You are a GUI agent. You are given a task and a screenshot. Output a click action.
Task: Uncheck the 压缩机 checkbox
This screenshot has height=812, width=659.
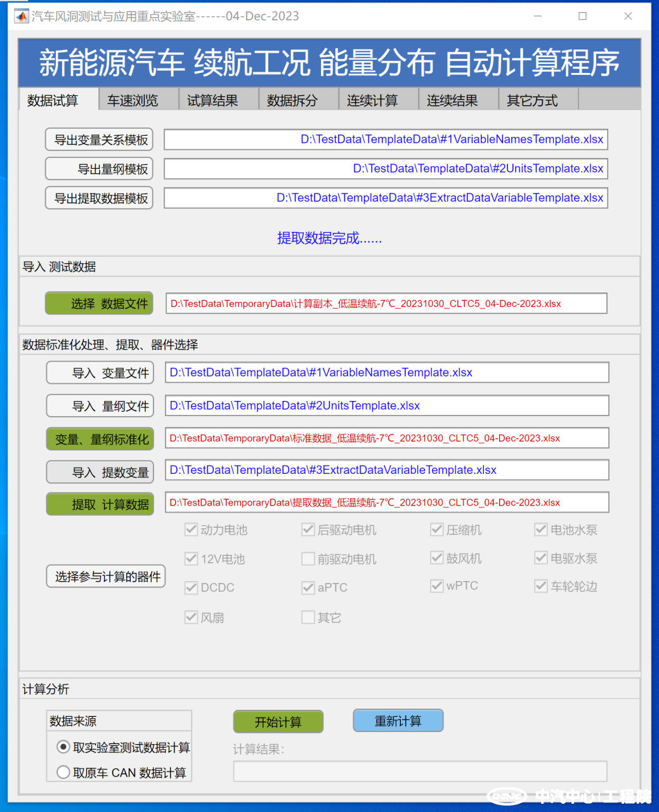(x=436, y=530)
